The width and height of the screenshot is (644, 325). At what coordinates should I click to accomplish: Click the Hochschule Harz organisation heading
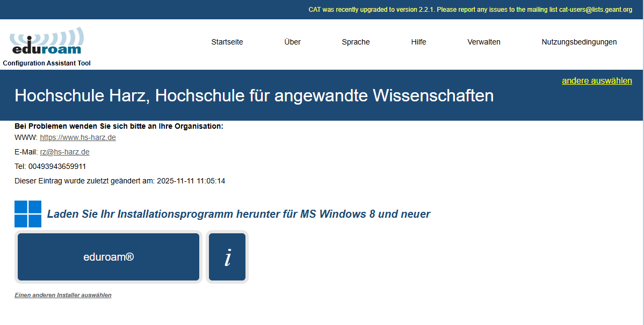[254, 95]
